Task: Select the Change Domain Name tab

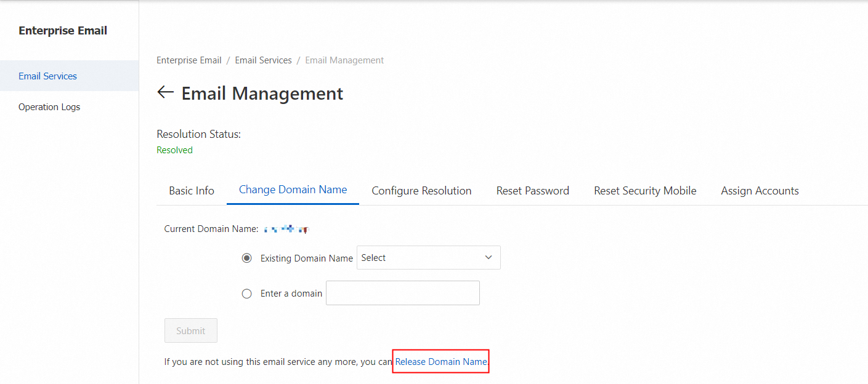Action: (293, 190)
